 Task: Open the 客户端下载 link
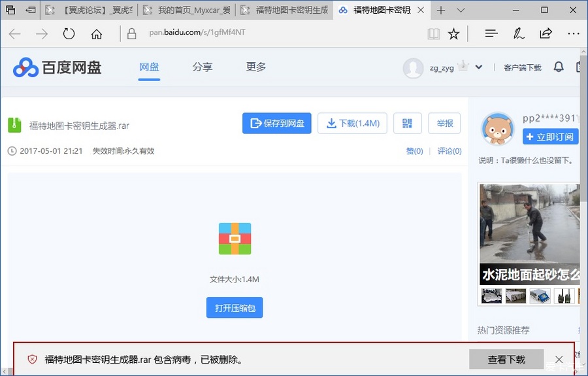pyautogui.click(x=523, y=67)
